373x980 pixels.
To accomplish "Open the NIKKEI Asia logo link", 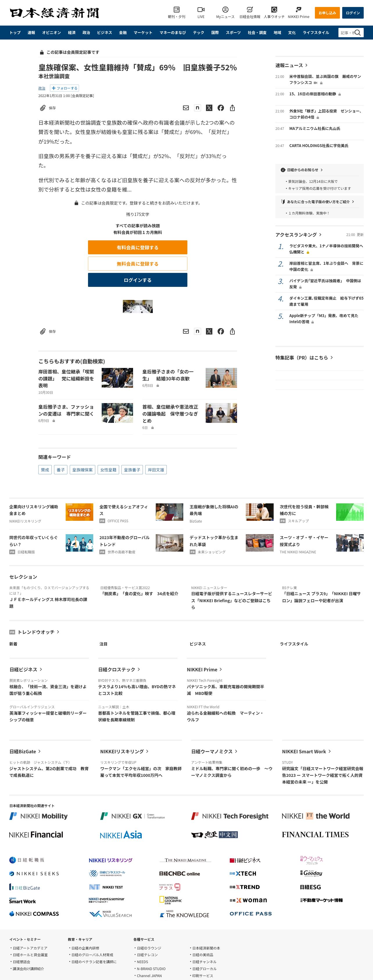I will pyautogui.click(x=121, y=835).
